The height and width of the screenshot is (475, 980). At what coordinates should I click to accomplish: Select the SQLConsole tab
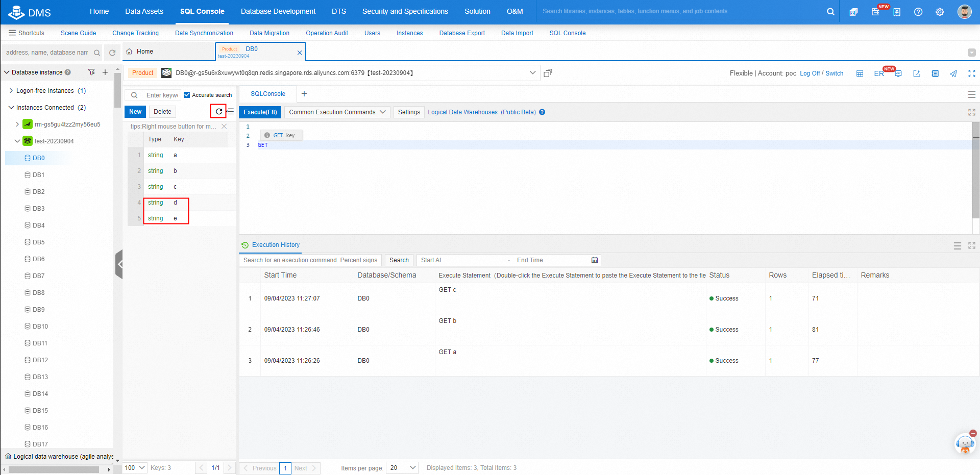tap(268, 94)
